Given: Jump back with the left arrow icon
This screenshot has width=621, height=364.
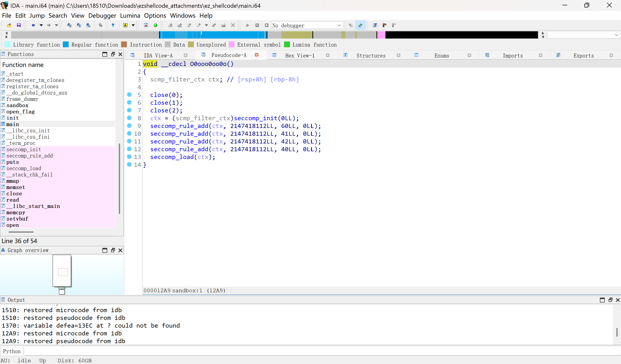Looking at the screenshot, I should (x=33, y=25).
